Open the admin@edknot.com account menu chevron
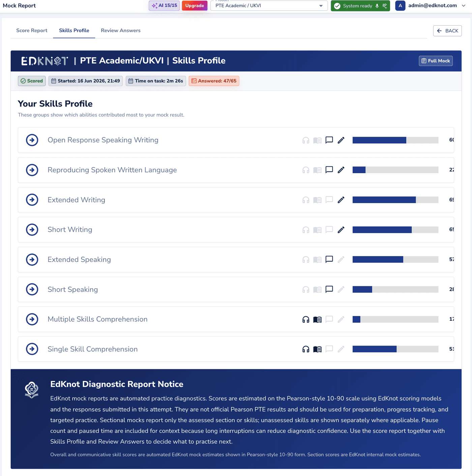The height and width of the screenshot is (476, 472). (464, 6)
